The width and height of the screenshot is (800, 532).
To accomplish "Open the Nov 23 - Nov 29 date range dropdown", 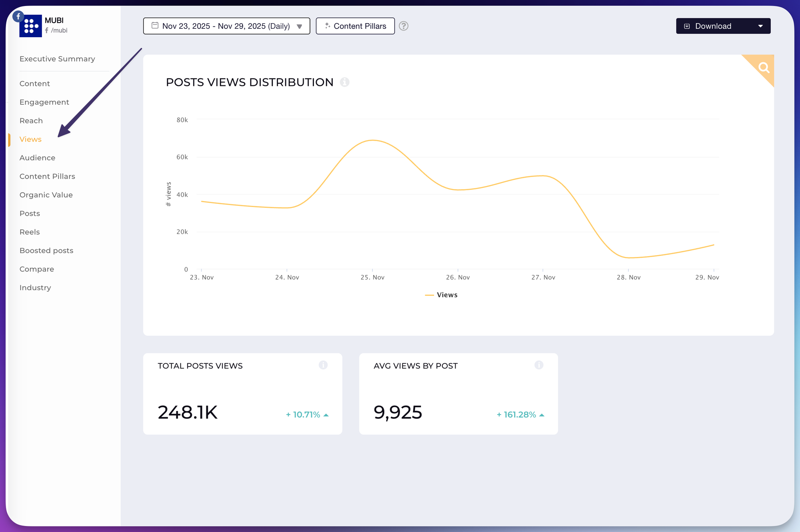I will 226,26.
